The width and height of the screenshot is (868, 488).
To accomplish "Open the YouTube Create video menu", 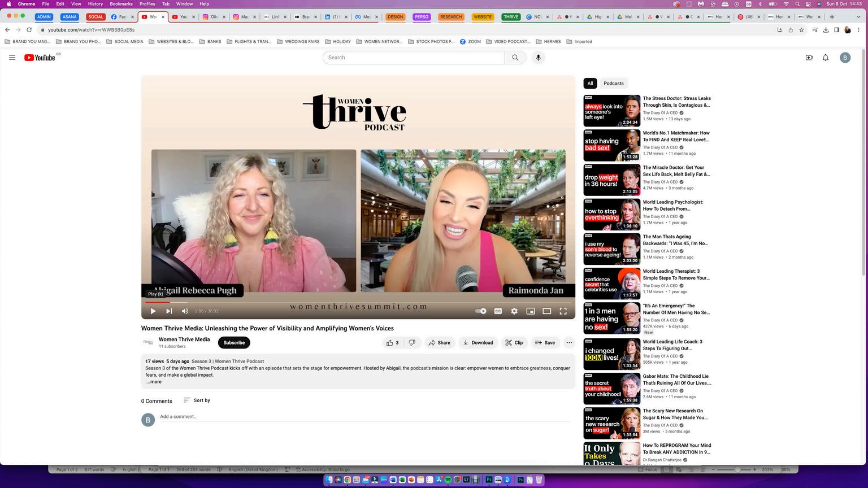I will pyautogui.click(x=809, y=58).
